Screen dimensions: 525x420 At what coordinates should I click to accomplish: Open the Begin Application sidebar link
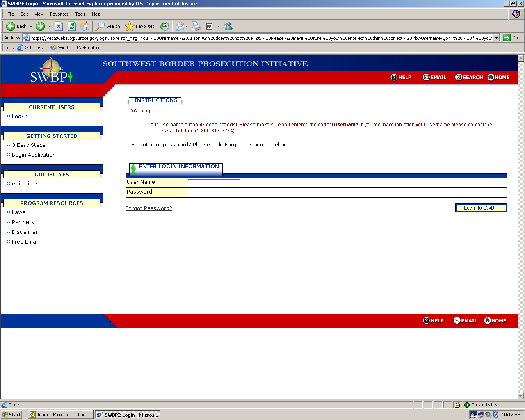34,155
